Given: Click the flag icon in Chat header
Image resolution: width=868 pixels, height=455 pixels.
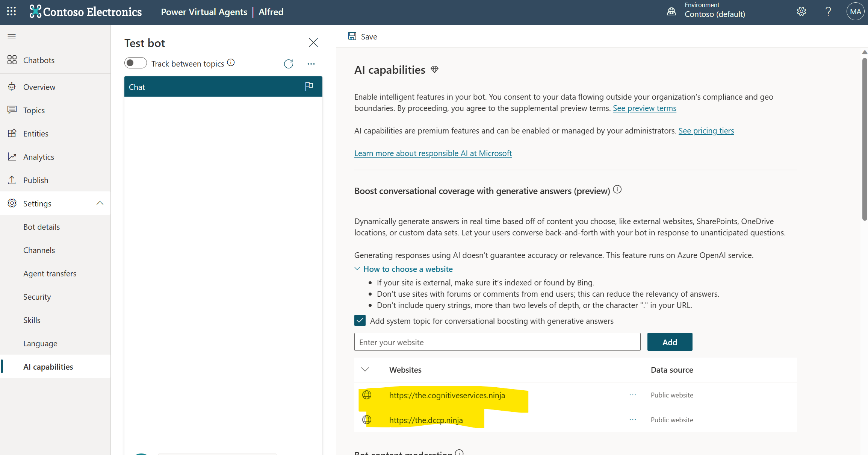Looking at the screenshot, I should point(309,86).
